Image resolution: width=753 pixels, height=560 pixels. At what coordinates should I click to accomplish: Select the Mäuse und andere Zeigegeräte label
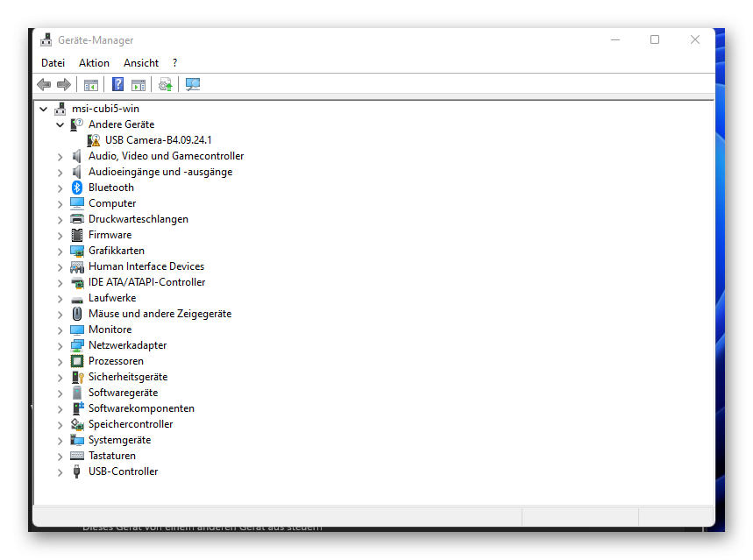coord(160,314)
